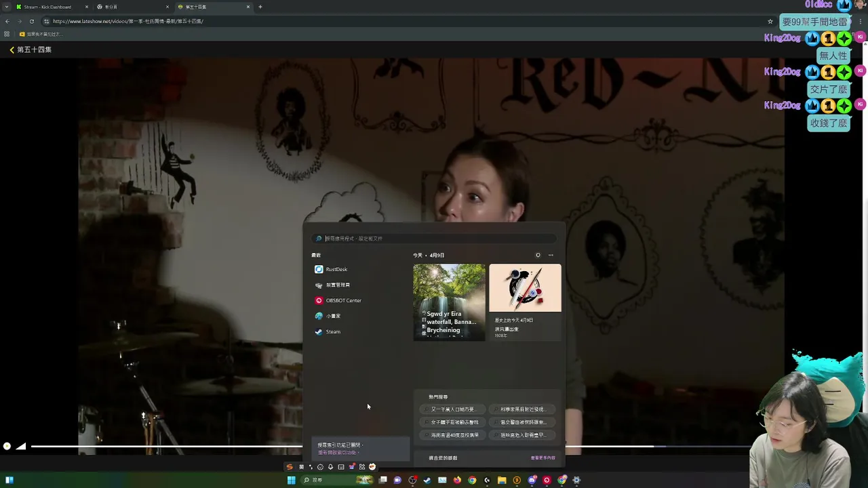The image size is (868, 488).
Task: Go back using 第五十四集 arrow
Action: coord(12,49)
